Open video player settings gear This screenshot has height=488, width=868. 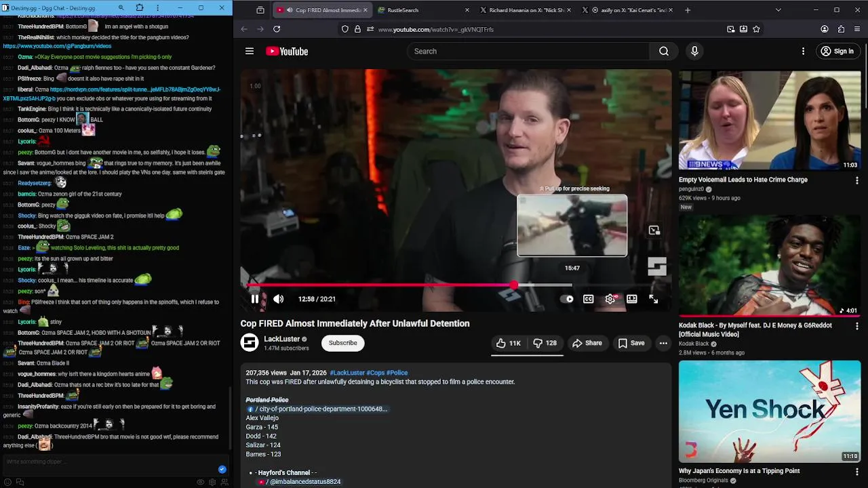pos(610,299)
